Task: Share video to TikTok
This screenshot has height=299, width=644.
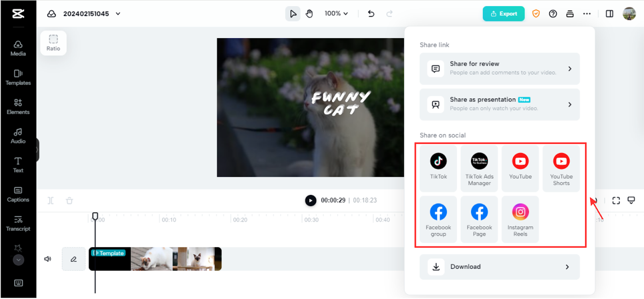Action: click(x=438, y=168)
